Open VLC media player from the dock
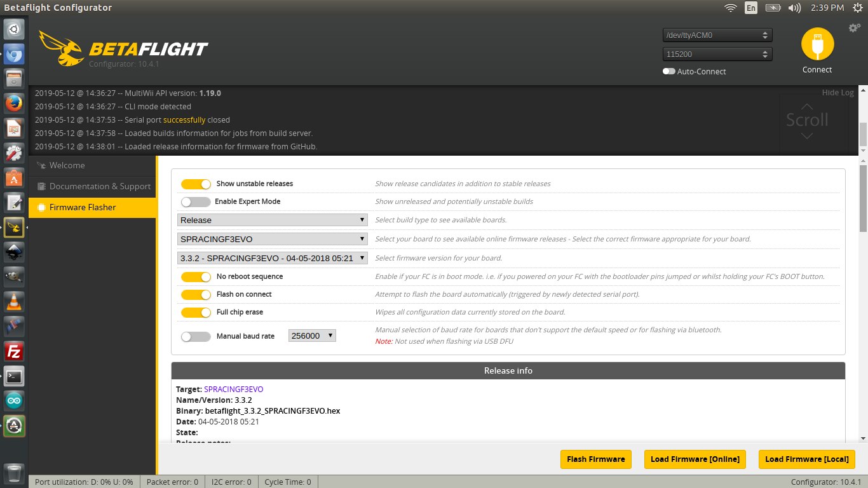The height and width of the screenshot is (488, 868). (x=15, y=301)
